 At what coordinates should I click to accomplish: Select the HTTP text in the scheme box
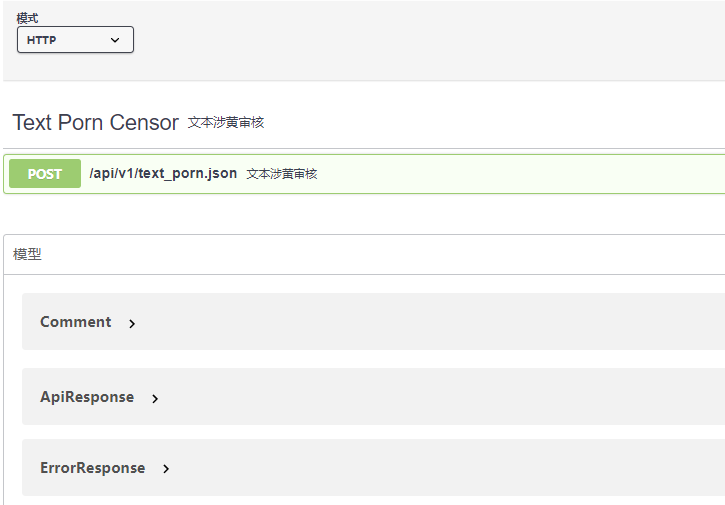[x=41, y=40]
